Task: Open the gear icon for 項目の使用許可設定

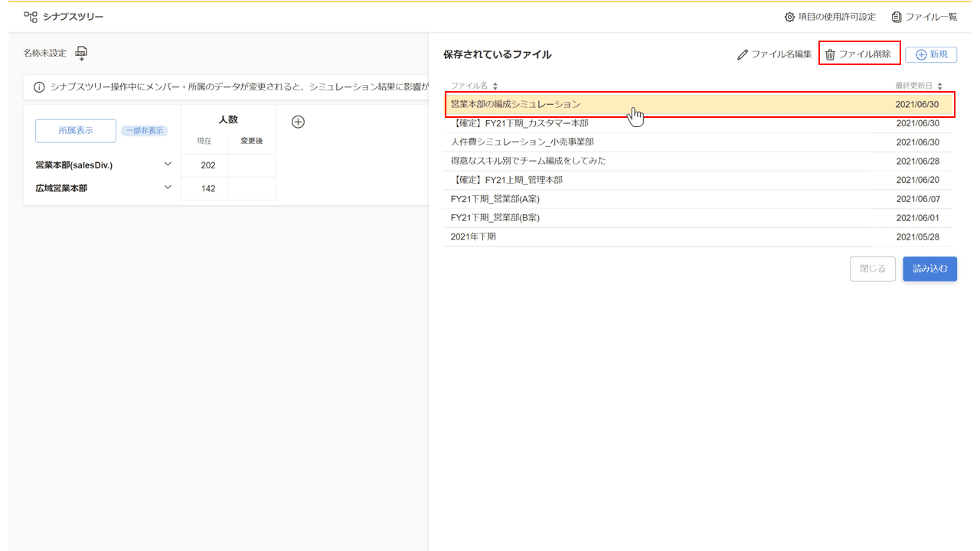Action: [x=789, y=17]
